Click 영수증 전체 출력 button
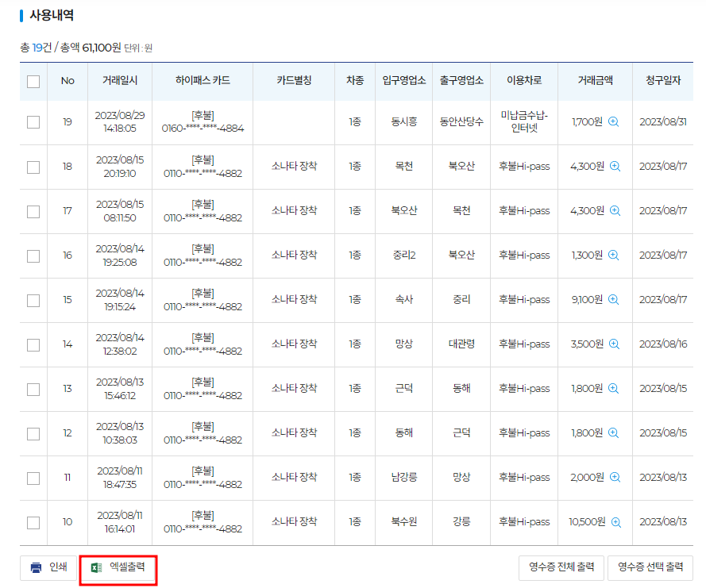 pos(561,567)
